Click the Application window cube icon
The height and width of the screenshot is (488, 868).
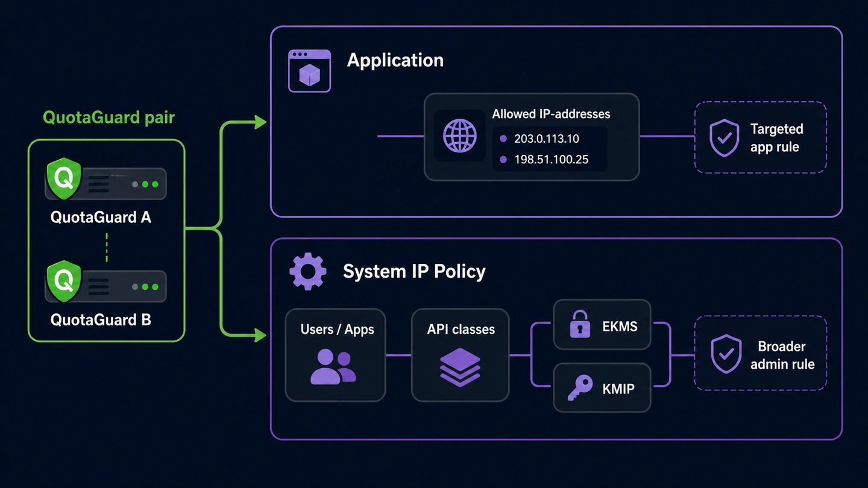309,71
